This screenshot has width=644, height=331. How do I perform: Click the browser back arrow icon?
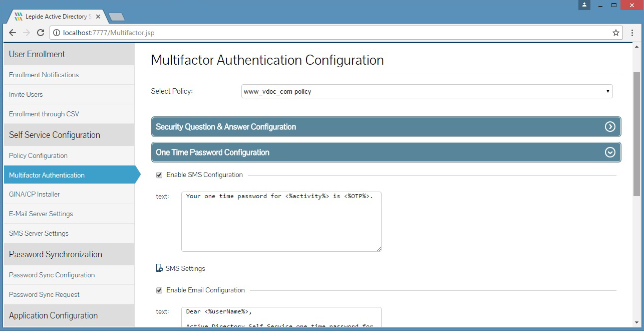(13, 33)
